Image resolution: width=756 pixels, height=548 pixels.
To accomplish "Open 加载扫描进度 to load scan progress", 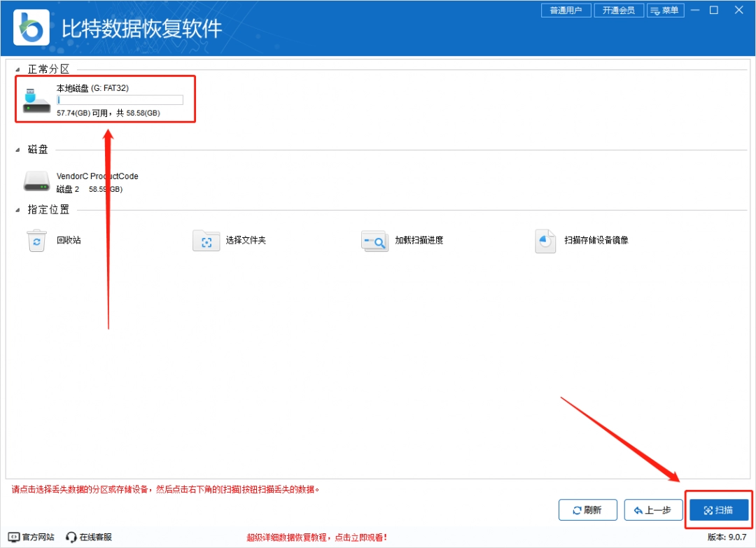I will pyautogui.click(x=374, y=240).
